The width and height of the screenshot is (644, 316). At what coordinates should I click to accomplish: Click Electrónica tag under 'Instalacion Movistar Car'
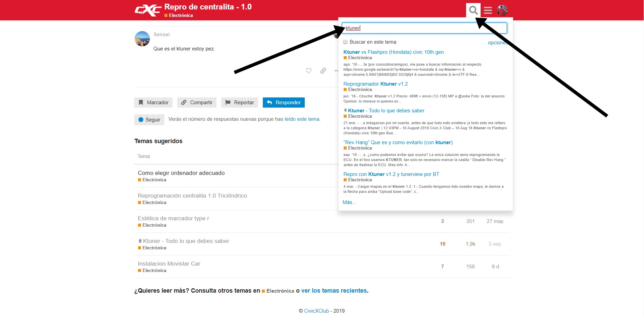tap(152, 271)
